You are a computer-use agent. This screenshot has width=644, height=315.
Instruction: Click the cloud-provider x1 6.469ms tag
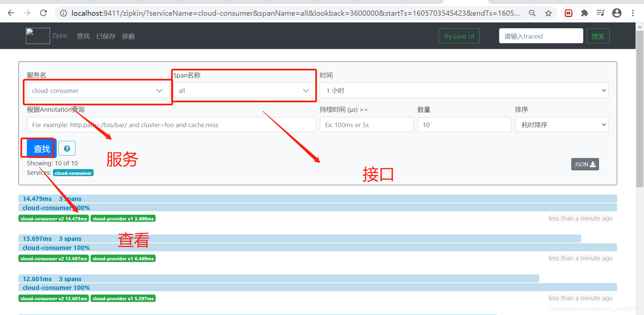click(123, 259)
